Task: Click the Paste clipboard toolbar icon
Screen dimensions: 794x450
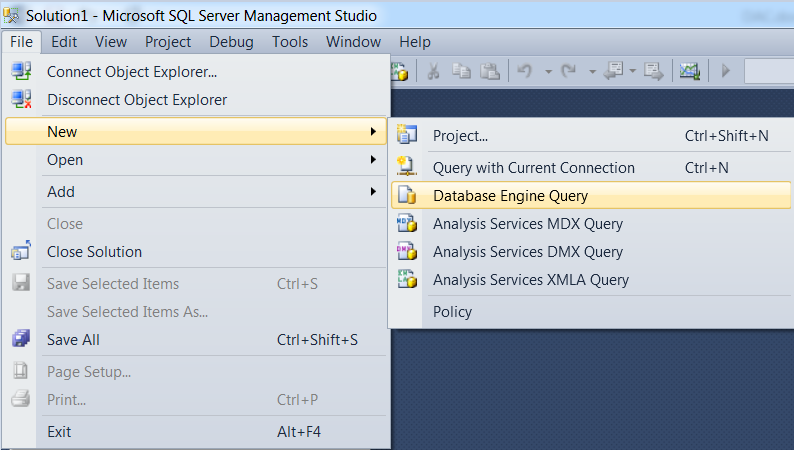Action: tap(490, 71)
